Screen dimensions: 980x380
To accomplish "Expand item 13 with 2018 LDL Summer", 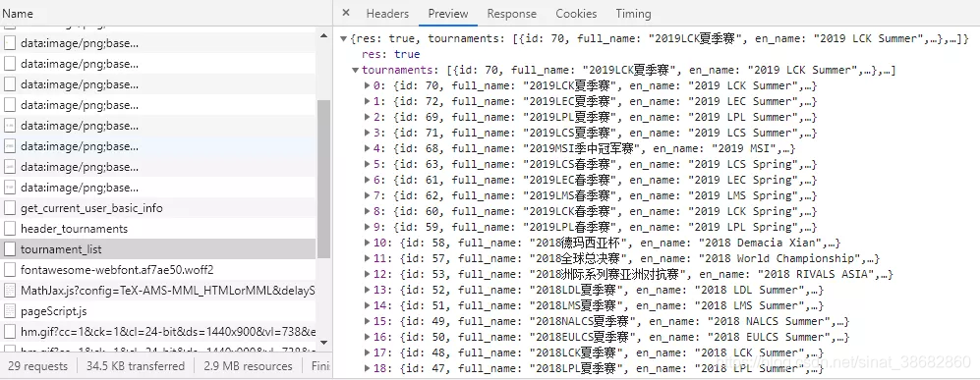I will tap(367, 290).
